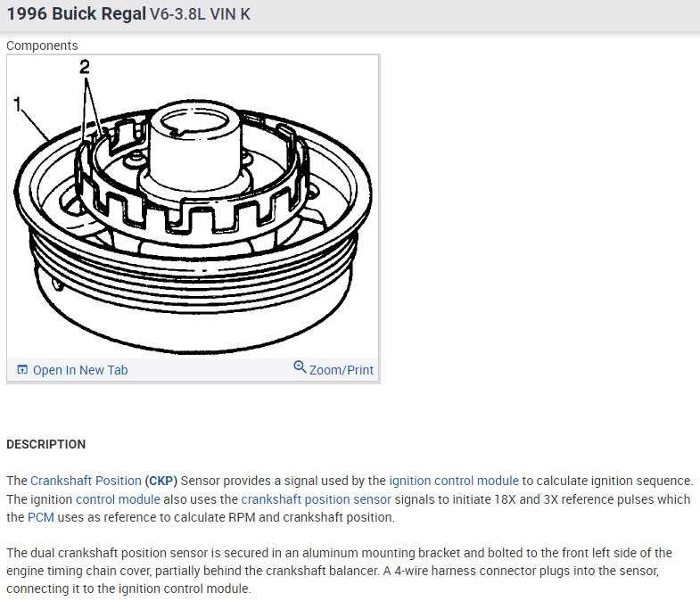Screen dimensions: 700x601
Task: Open the control module link in second sentence
Action: pos(118,499)
